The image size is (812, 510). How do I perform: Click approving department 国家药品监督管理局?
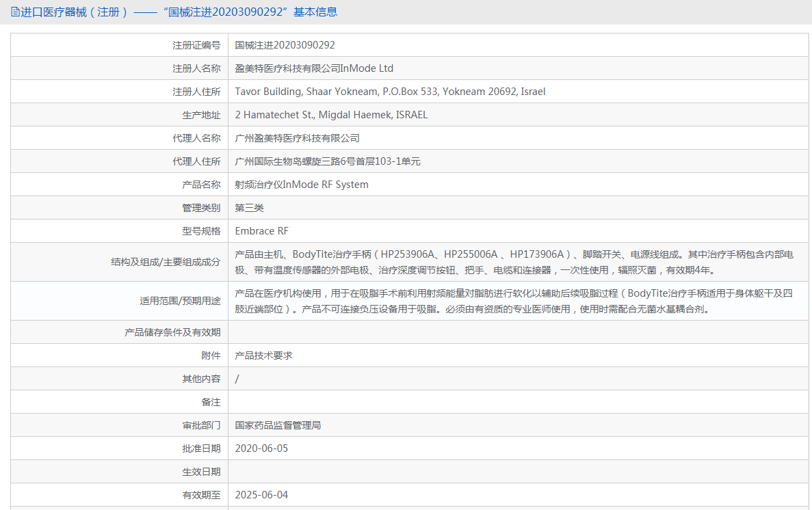coord(278,426)
